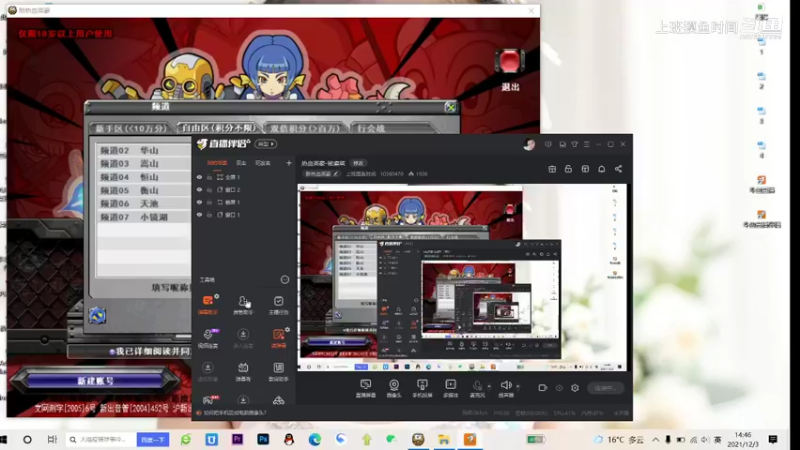Add a 摄像头 camera source
The height and width of the screenshot is (450, 800).
coord(394,388)
